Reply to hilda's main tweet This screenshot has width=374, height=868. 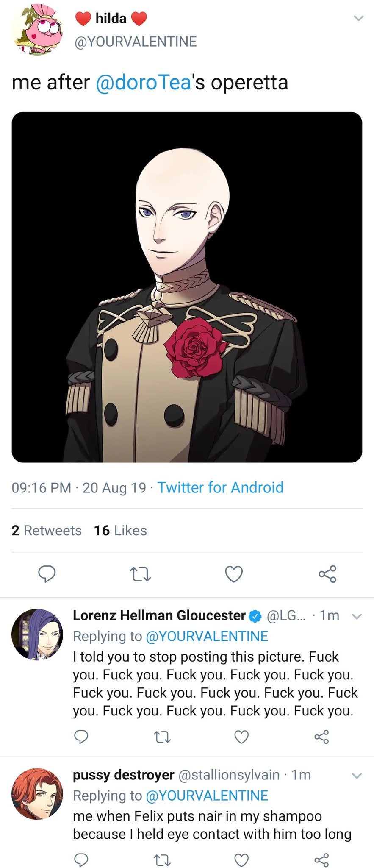tap(47, 574)
